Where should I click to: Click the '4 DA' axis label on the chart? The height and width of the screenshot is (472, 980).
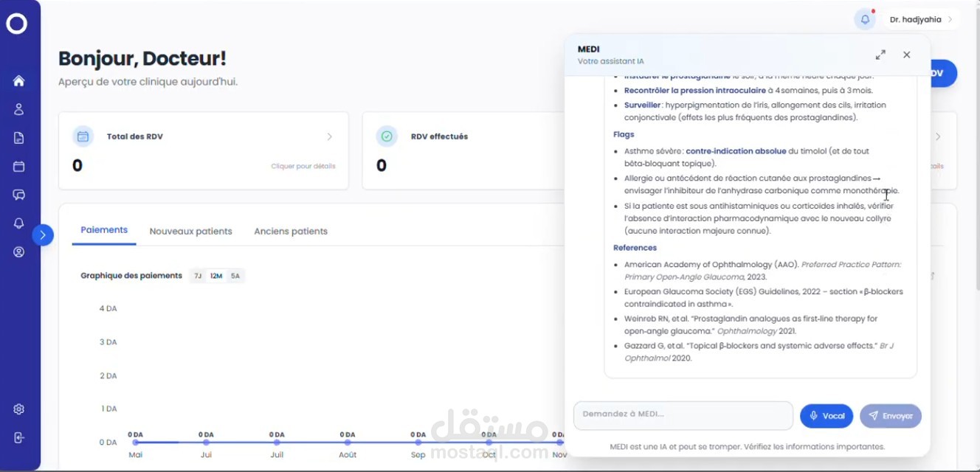coord(108,308)
